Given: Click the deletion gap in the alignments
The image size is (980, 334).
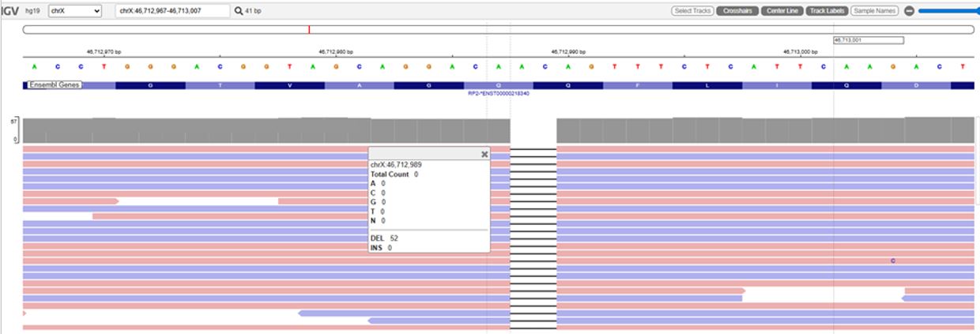Looking at the screenshot, I should coord(533,237).
